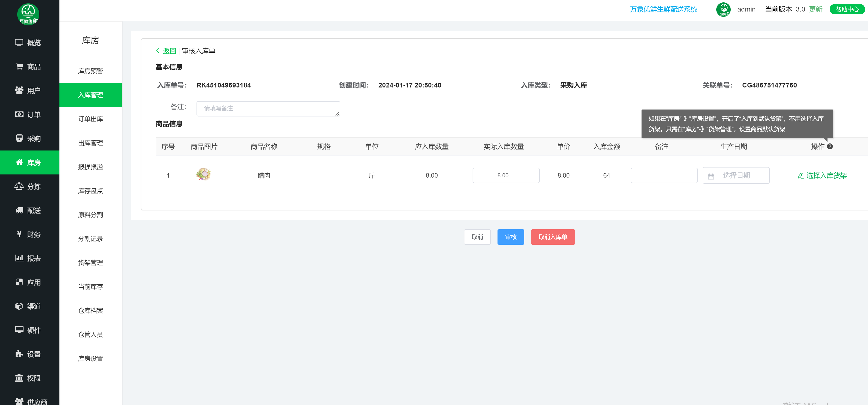868x405 pixels.
Task: Click the 商品 shopping cart icon
Action: click(x=19, y=66)
